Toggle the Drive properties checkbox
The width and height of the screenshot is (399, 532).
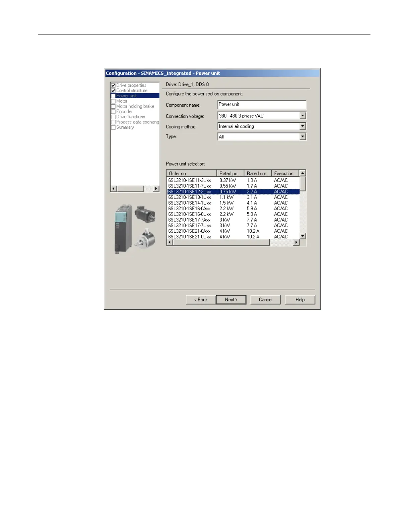[113, 85]
